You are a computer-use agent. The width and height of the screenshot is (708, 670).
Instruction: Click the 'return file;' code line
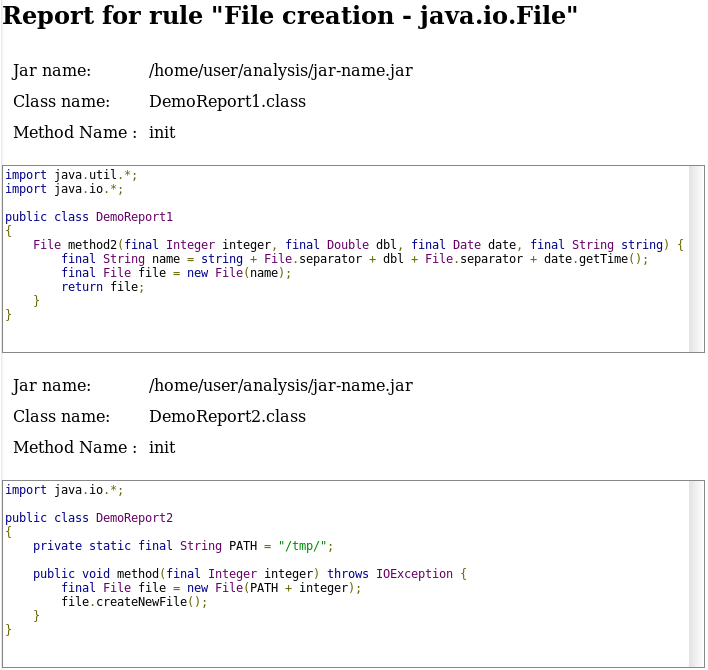tap(102, 287)
